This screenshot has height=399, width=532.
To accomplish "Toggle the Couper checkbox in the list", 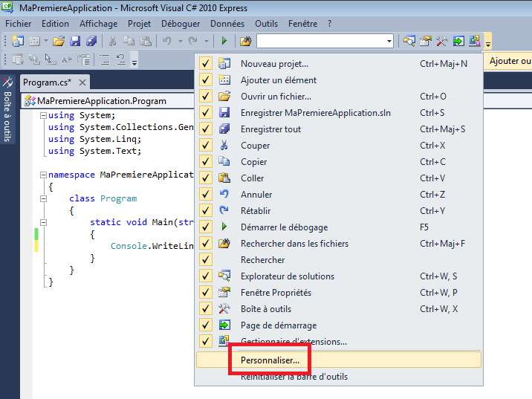I will [206, 146].
